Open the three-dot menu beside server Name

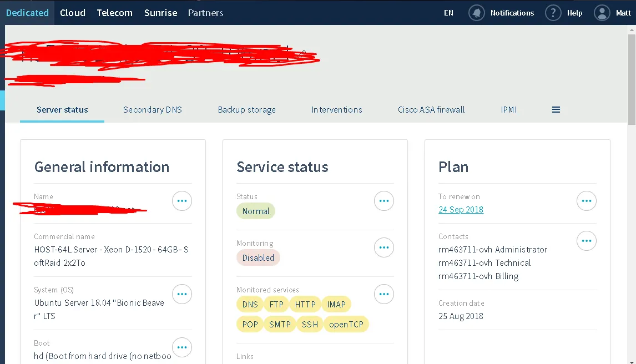pos(182,201)
